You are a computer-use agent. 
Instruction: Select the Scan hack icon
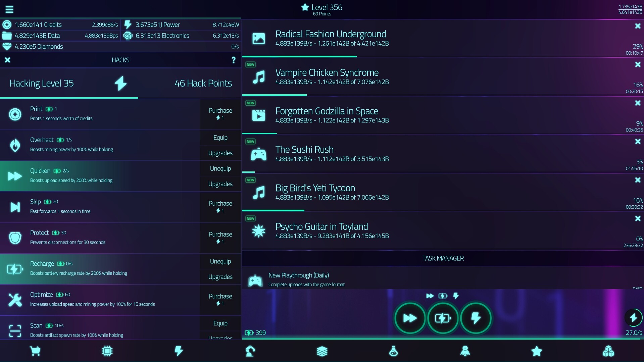point(15,331)
